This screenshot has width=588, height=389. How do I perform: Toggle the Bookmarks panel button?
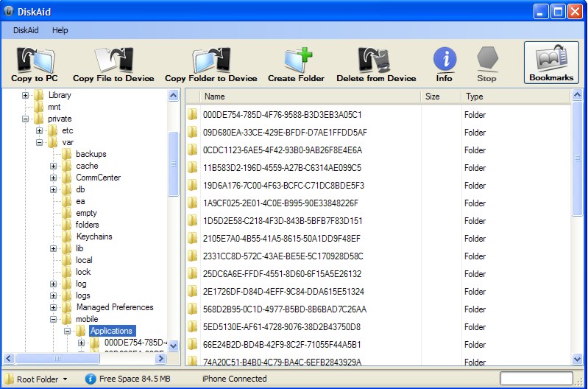click(551, 63)
